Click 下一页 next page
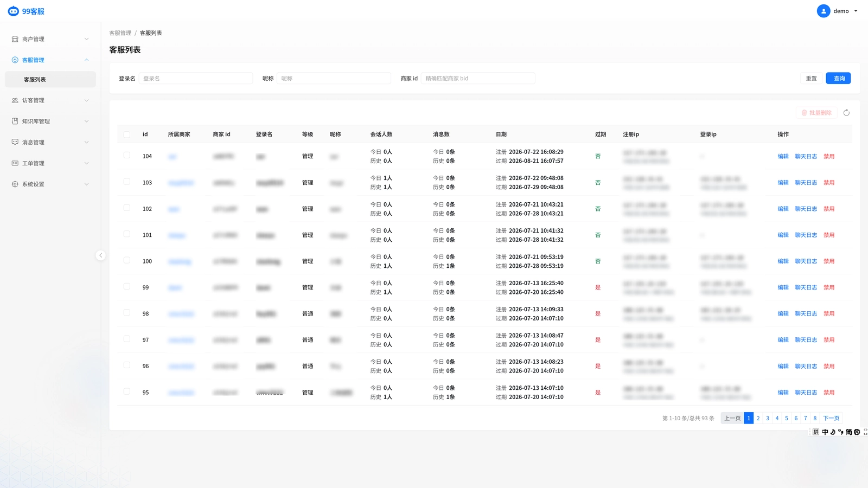This screenshot has width=868, height=488. (831, 418)
